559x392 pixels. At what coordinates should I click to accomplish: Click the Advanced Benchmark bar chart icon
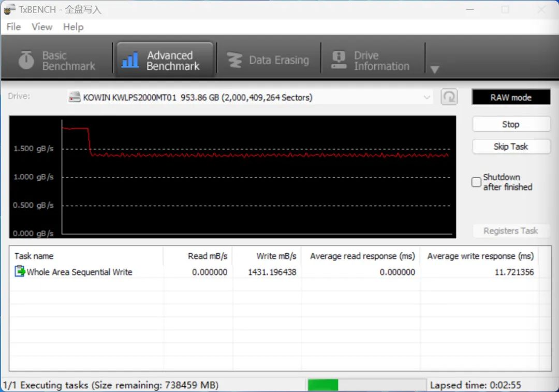(130, 60)
